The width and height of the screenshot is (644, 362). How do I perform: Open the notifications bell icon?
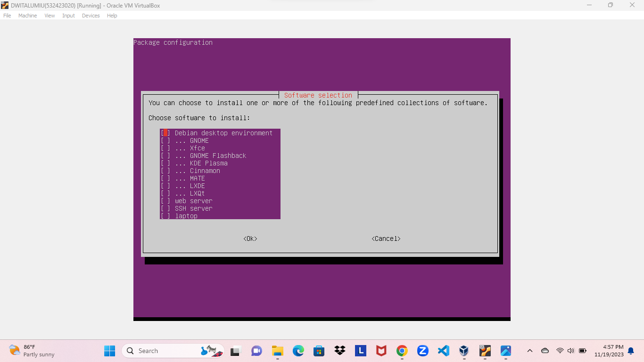tap(631, 351)
